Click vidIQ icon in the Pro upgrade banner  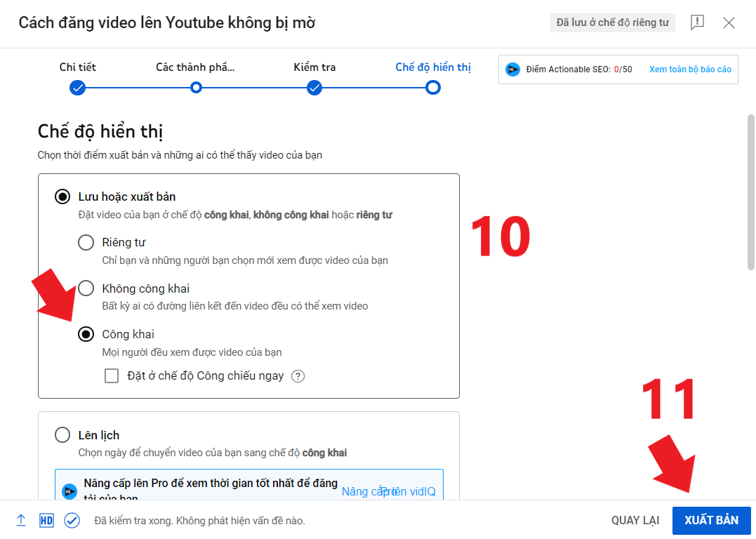69,491
